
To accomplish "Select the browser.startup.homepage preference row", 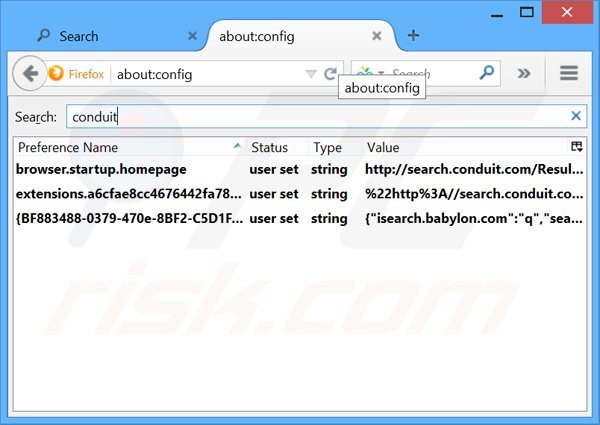I will pos(300,169).
